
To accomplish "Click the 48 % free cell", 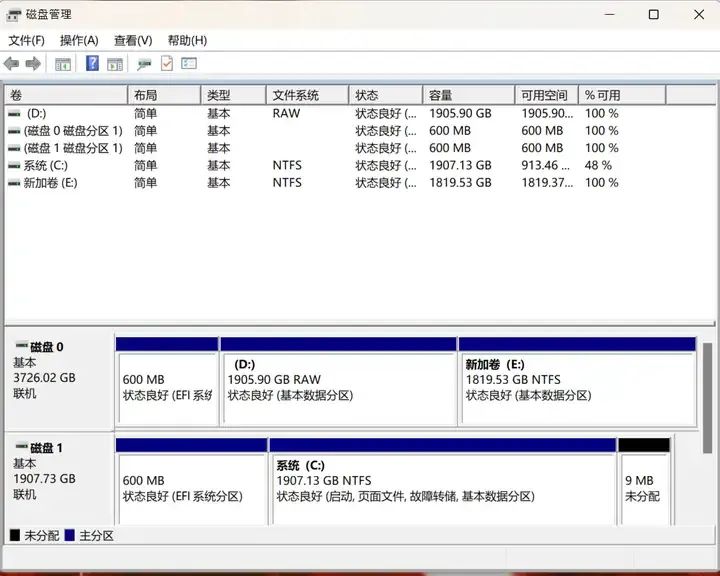I will click(x=598, y=165).
